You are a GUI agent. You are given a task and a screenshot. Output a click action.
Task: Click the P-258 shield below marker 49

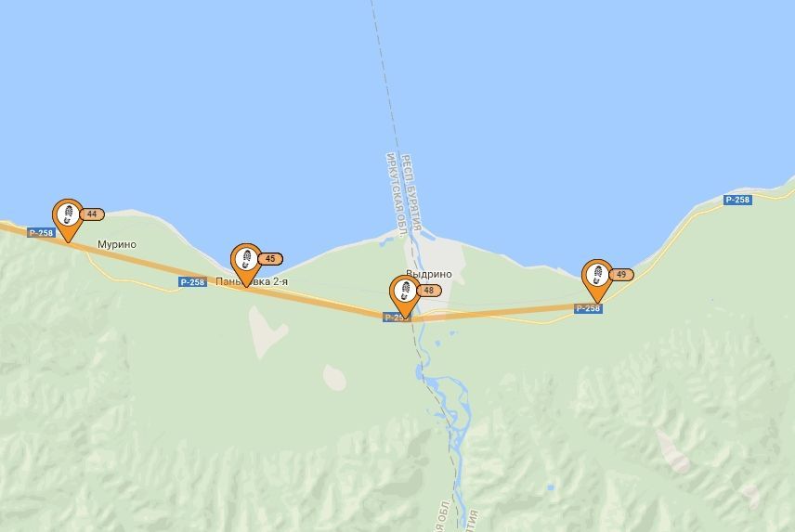pyautogui.click(x=588, y=308)
